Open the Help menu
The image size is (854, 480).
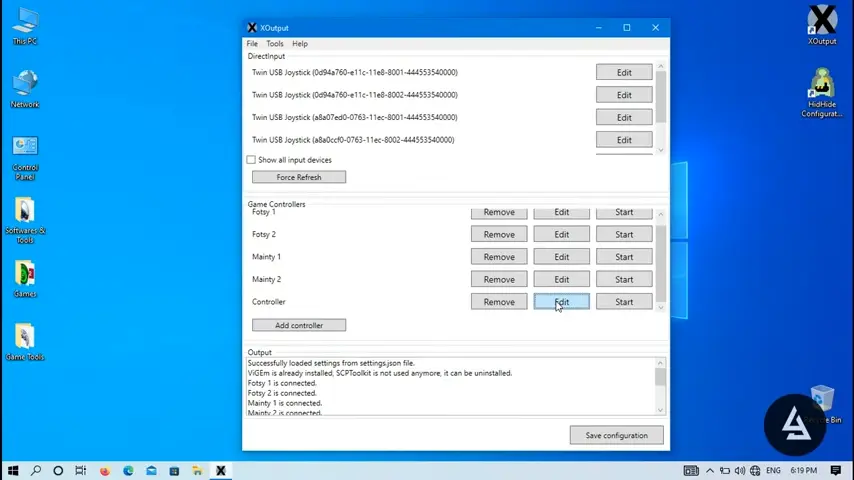click(300, 44)
